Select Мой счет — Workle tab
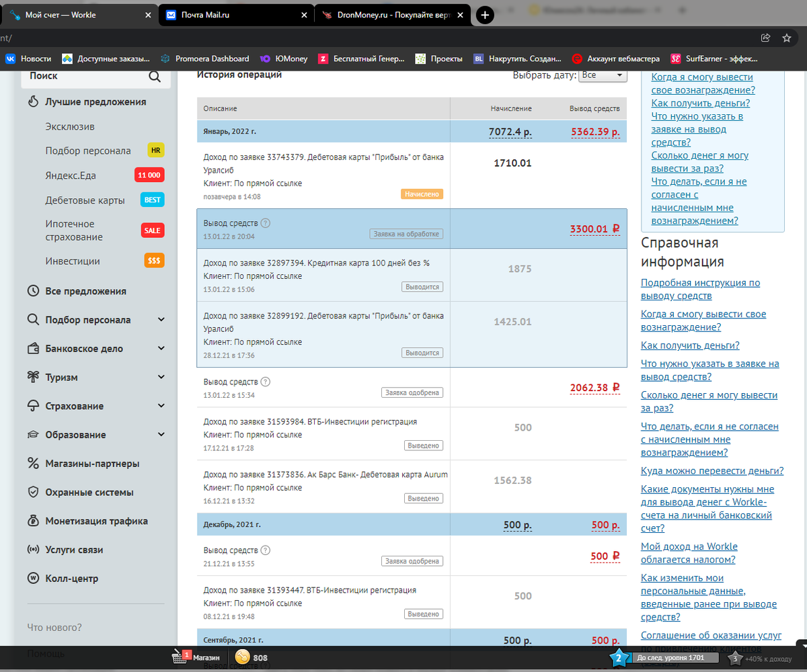Viewport: 807px width, 672px height. (79, 15)
